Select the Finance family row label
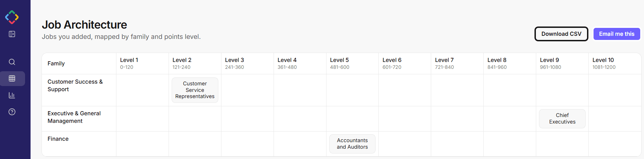Viewport: 644px width, 159px height. click(x=58, y=139)
